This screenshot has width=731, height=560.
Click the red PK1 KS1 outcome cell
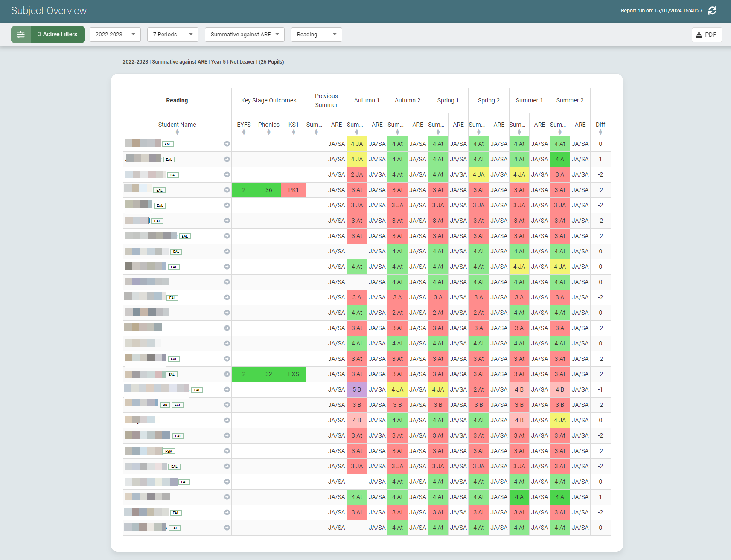pyautogui.click(x=294, y=190)
